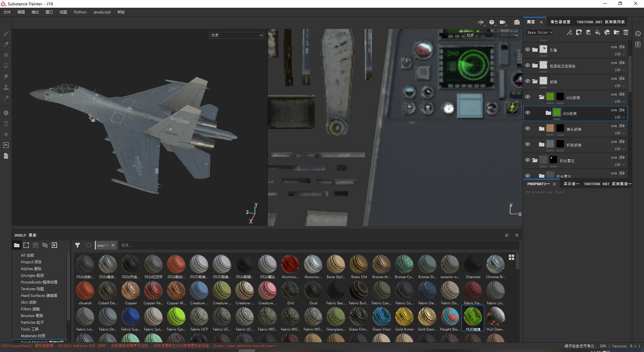The height and width of the screenshot is (352, 644).
Task: Hide the 机头雷达 folder with black mask
Action: point(528,160)
